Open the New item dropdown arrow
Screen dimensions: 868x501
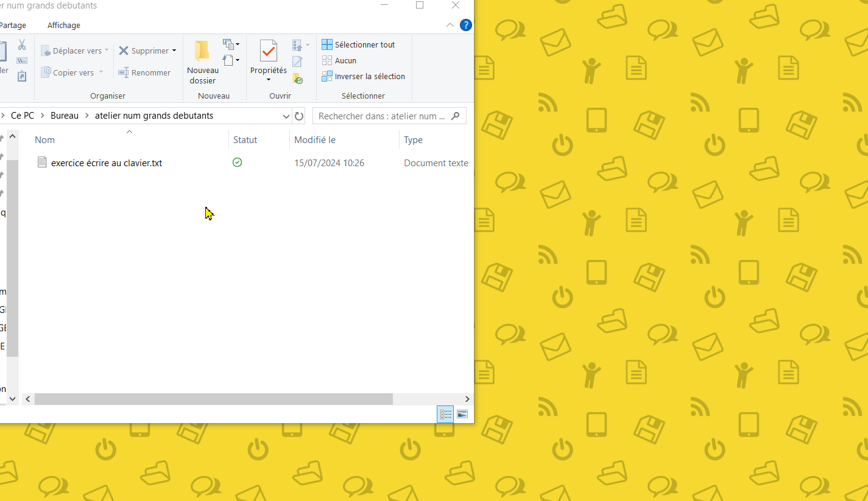pyautogui.click(x=238, y=44)
